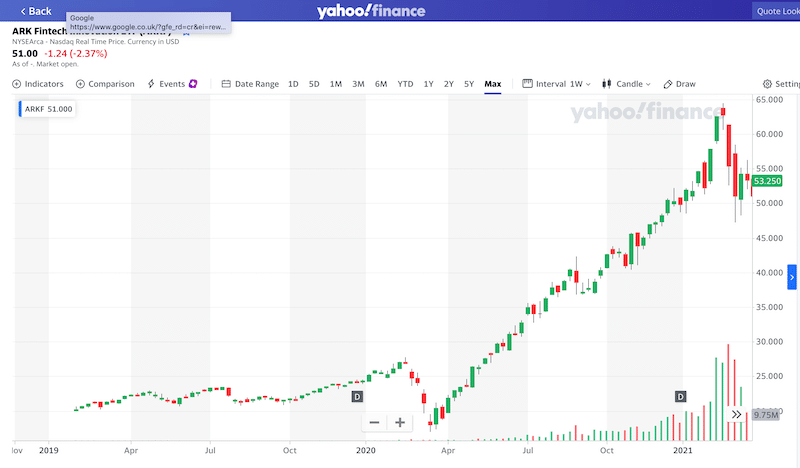Screen dimensions: 800x468
Task: Select the 1D time range
Action: point(293,84)
